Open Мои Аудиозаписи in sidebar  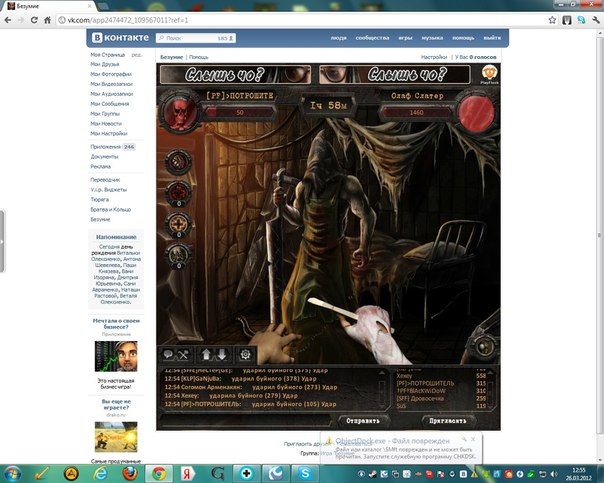(x=112, y=94)
